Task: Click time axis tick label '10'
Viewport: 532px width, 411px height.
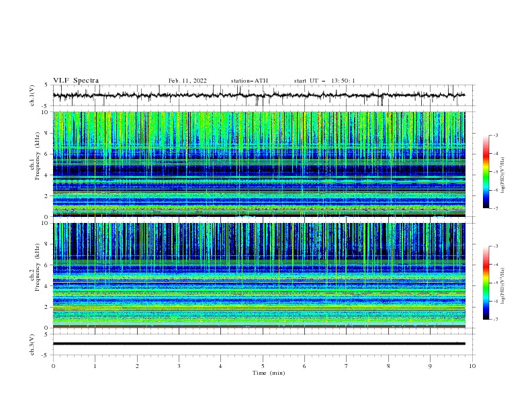Action: pyautogui.click(x=472, y=366)
